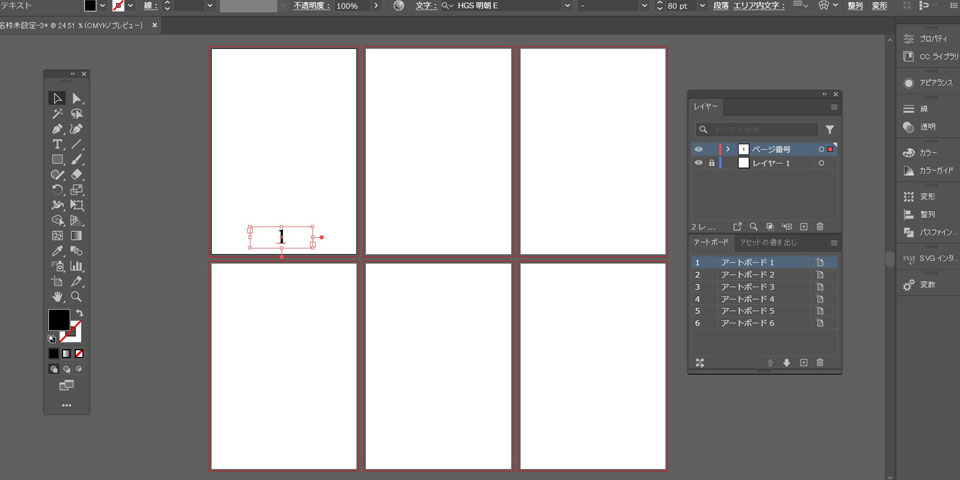Unlock レイヤー 1 via lock icon
Screen dimensions: 960x480
pos(711,163)
